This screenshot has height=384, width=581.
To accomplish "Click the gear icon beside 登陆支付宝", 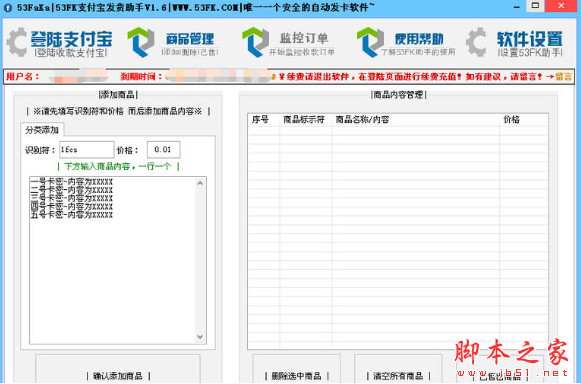I will pyautogui.click(x=17, y=42).
